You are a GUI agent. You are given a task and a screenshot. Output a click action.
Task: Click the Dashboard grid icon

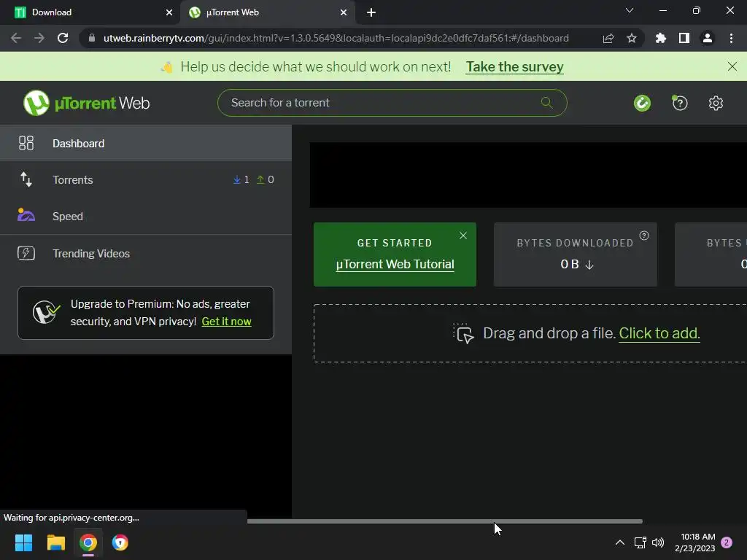pyautogui.click(x=26, y=143)
